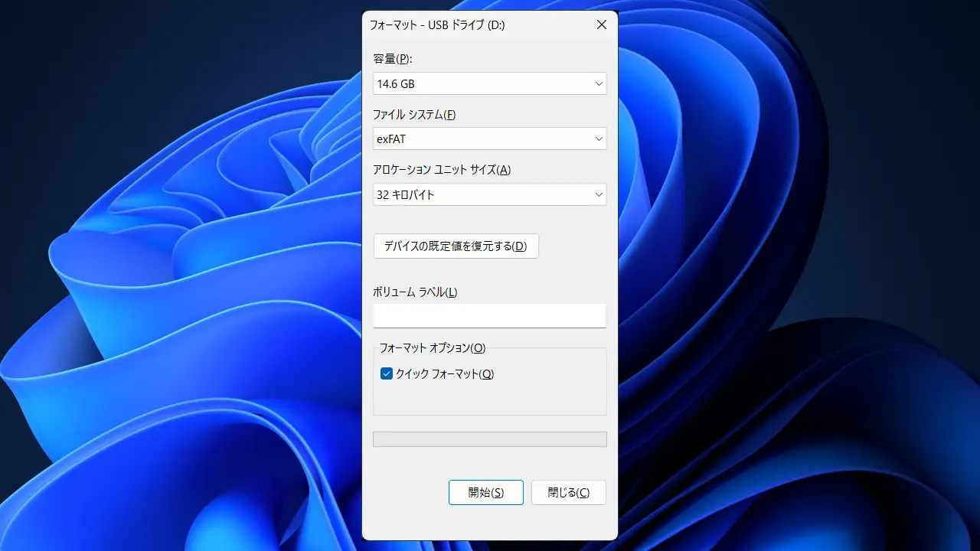Select the exFAT value in the combo box
The image size is (980, 551).
459,139
